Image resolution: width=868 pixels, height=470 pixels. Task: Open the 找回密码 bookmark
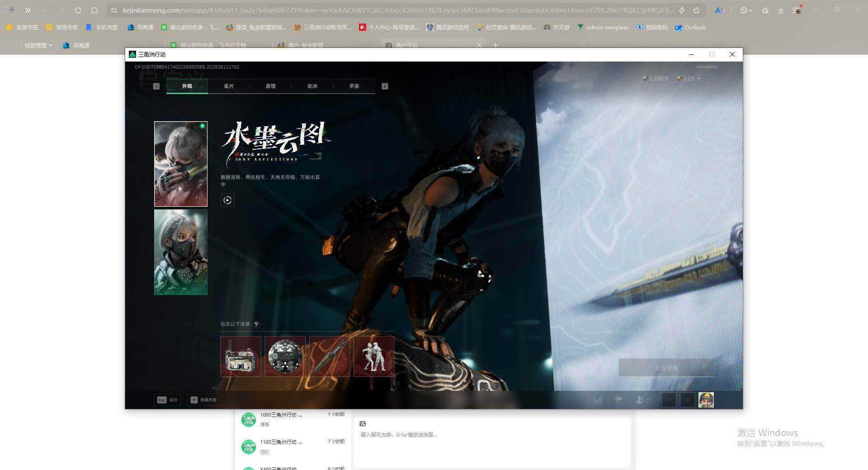pos(652,28)
